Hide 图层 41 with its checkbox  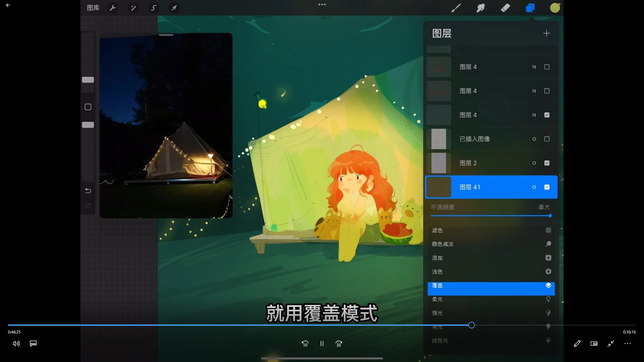point(547,187)
